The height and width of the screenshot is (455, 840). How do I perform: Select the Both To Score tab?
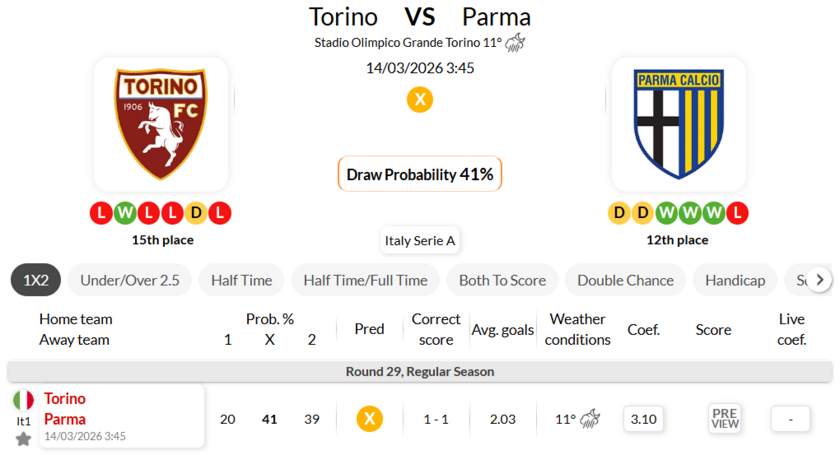(502, 280)
